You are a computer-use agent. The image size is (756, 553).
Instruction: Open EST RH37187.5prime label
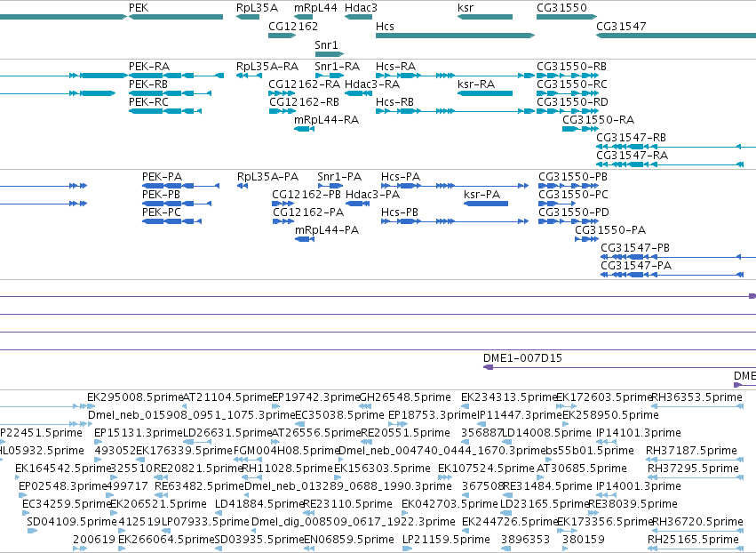[691, 451]
